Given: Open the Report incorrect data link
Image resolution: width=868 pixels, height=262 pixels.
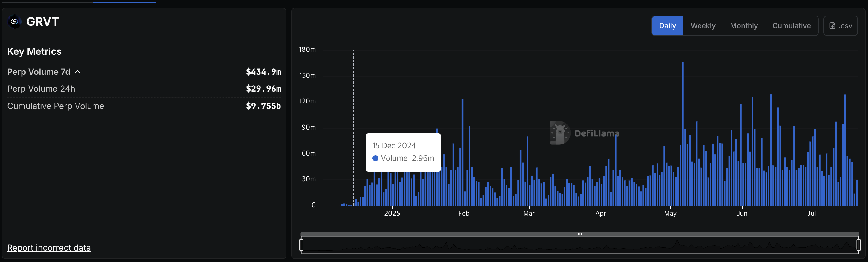Looking at the screenshot, I should coord(49,248).
